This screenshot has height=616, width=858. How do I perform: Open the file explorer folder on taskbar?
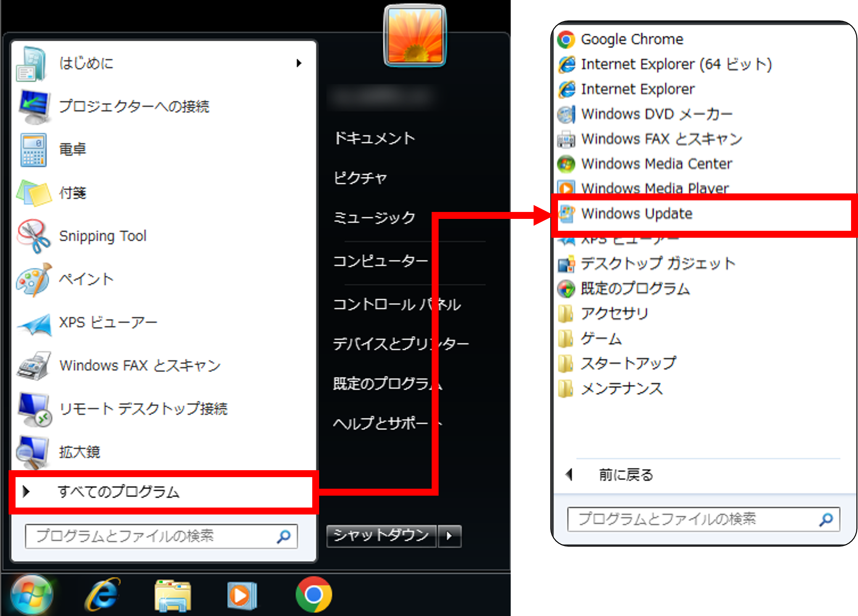pos(173,595)
